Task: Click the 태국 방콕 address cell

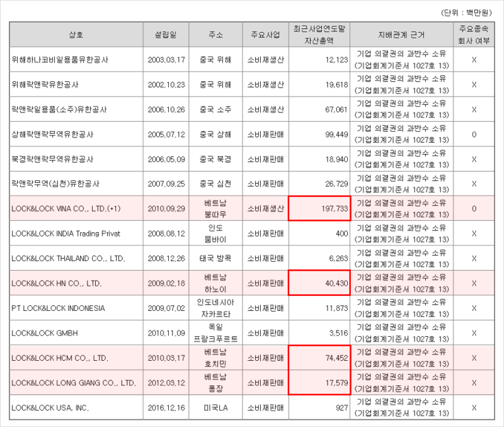Action: (215, 259)
